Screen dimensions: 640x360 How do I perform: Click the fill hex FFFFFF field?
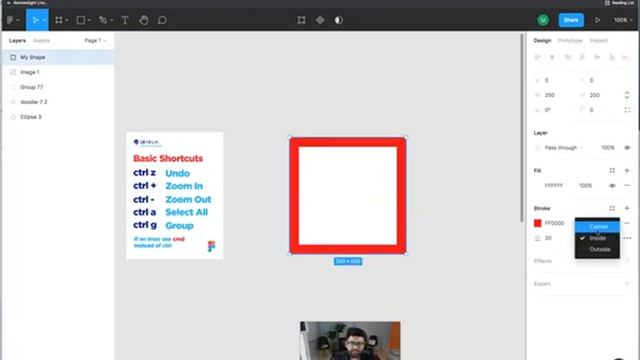coord(554,186)
